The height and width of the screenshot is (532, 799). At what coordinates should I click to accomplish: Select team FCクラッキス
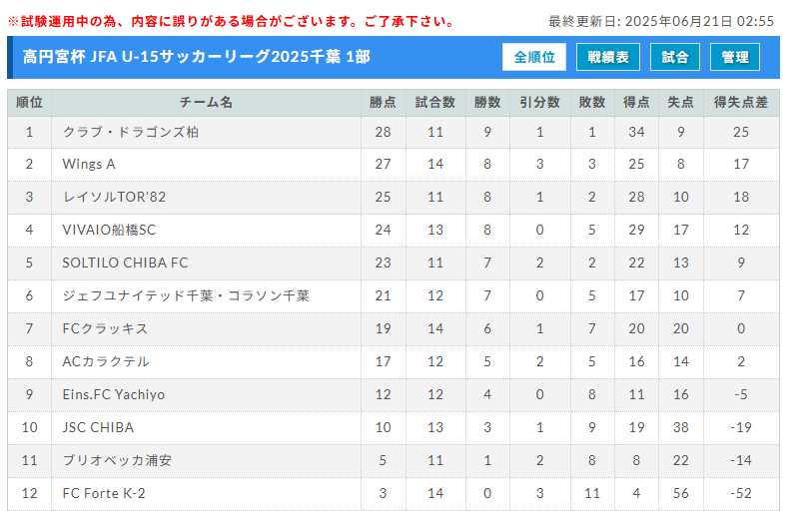click(x=105, y=328)
